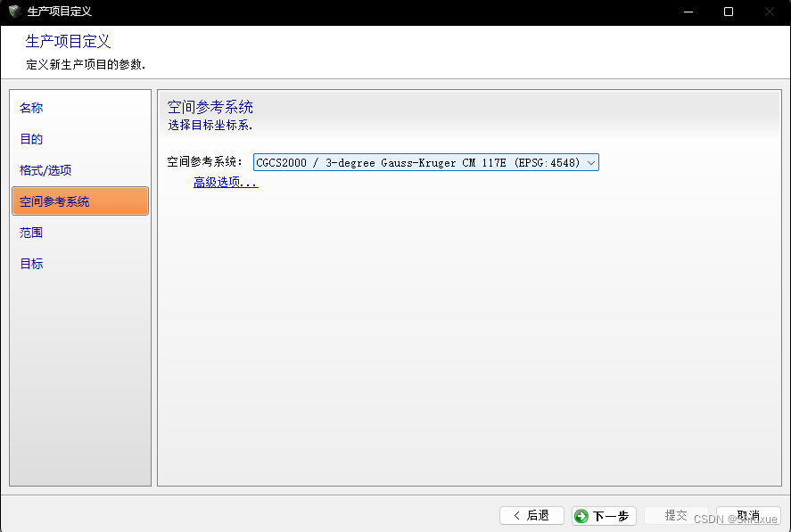Click the 取消 button to cancel
The height and width of the screenshot is (532, 791).
tap(748, 515)
